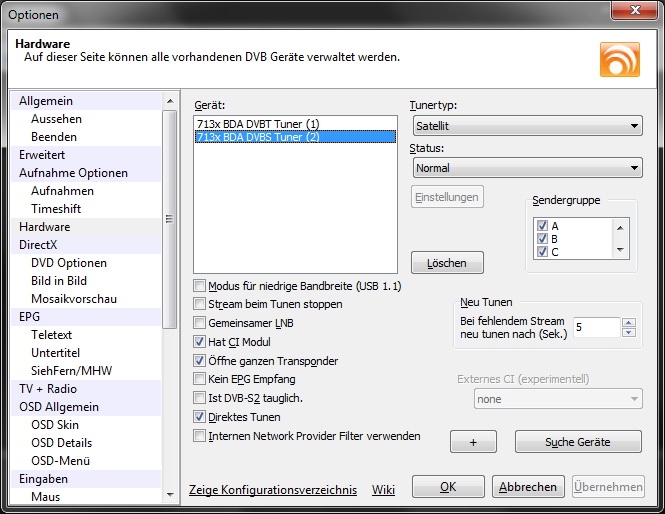Close the Optionen dialog window
Screen dimensions: 665x514
pos(629,15)
